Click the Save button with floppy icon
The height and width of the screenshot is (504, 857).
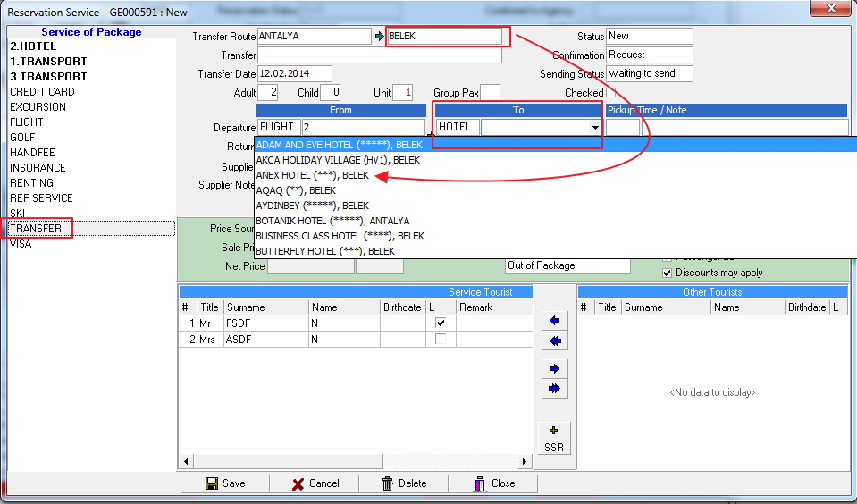[225, 483]
